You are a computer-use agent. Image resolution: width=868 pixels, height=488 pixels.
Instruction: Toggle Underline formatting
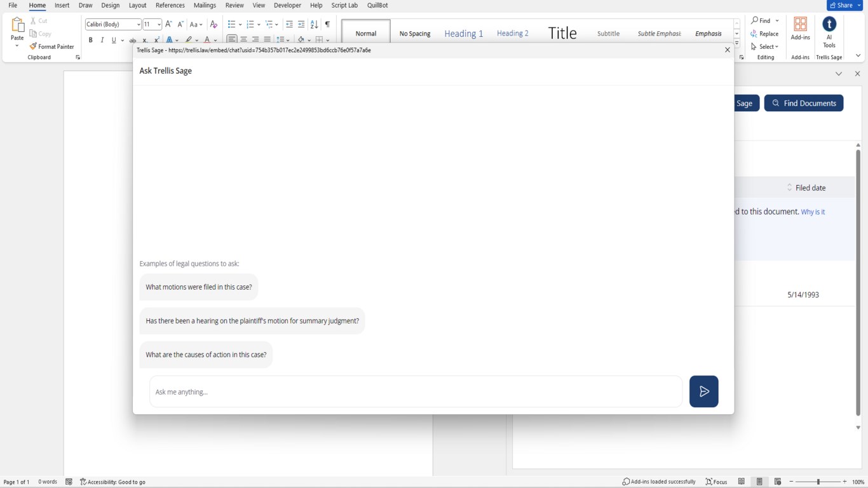tap(114, 40)
